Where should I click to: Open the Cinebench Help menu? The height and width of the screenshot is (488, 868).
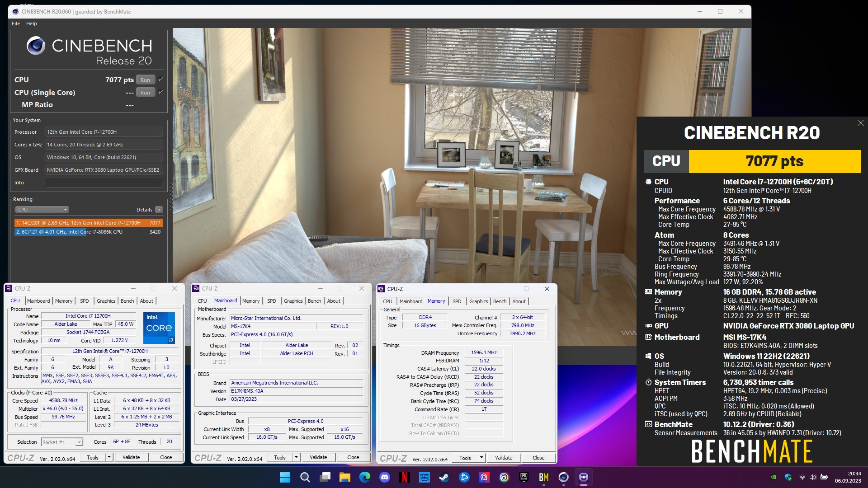coord(31,23)
